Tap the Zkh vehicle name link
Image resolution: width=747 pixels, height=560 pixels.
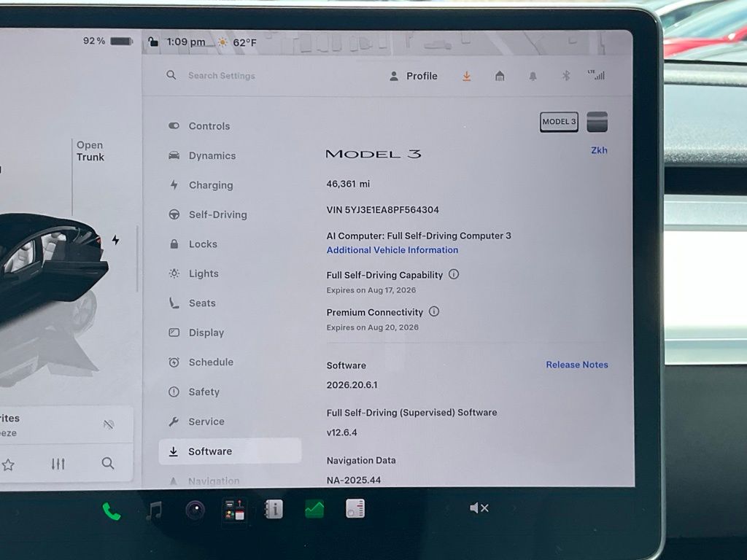coord(599,150)
